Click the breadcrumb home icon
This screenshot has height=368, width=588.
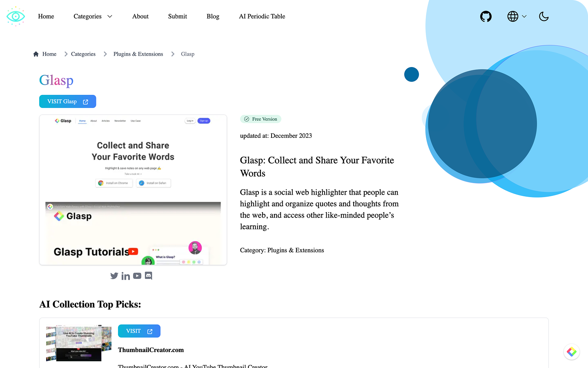(x=36, y=54)
